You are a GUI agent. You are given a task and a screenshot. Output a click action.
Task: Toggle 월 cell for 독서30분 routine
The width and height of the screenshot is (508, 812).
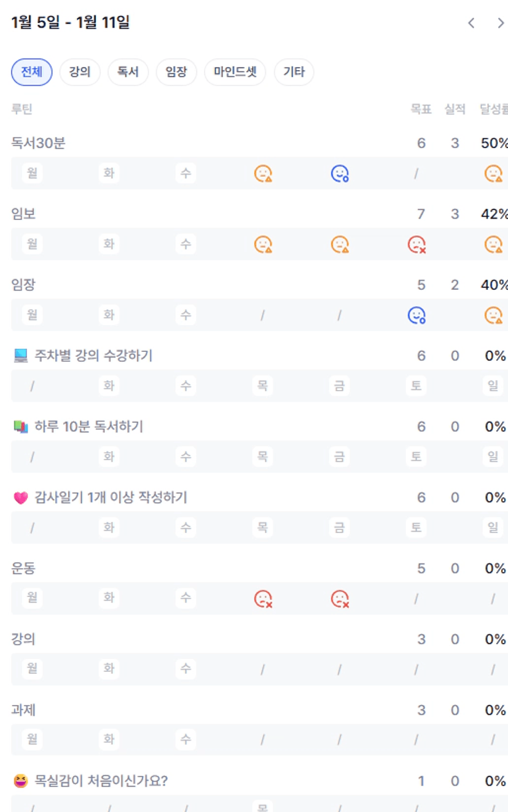pos(32,174)
